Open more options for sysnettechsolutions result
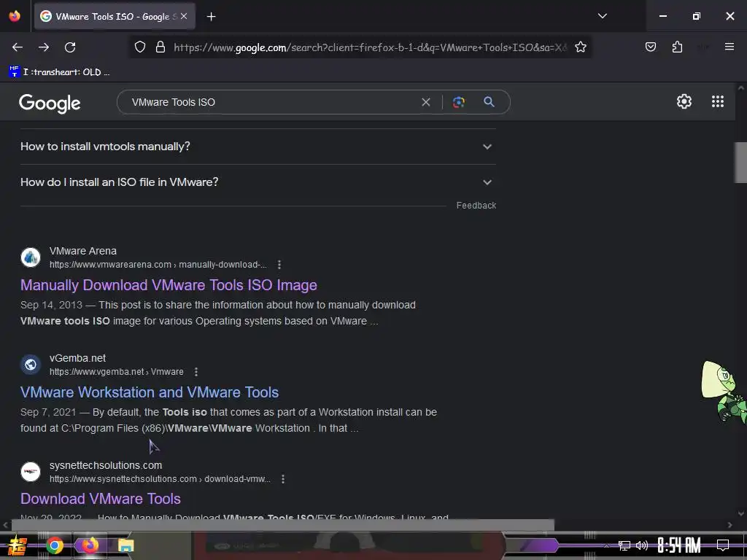This screenshot has width=747, height=560. click(283, 478)
